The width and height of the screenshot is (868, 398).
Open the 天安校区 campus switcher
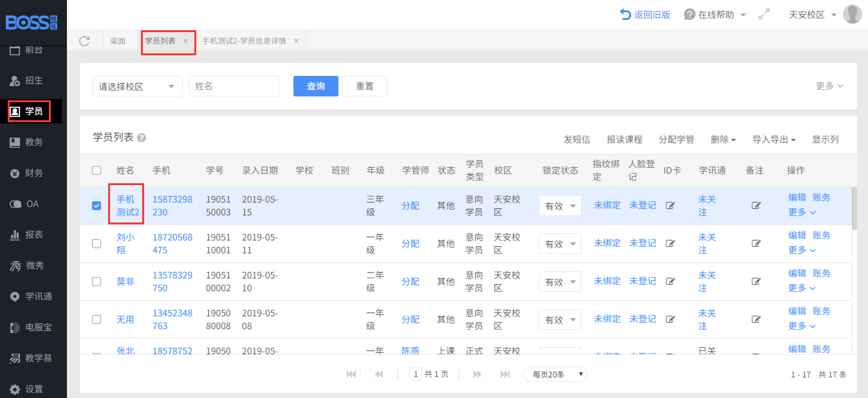(813, 14)
